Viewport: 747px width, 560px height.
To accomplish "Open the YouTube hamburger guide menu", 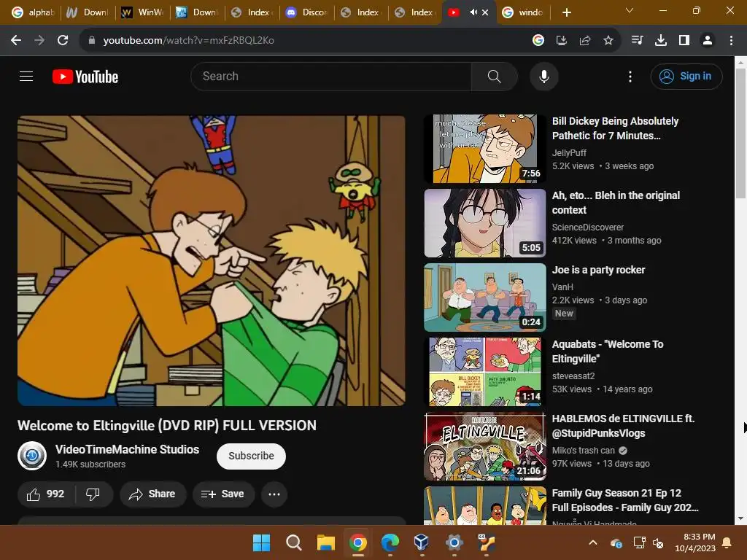I will (26, 76).
